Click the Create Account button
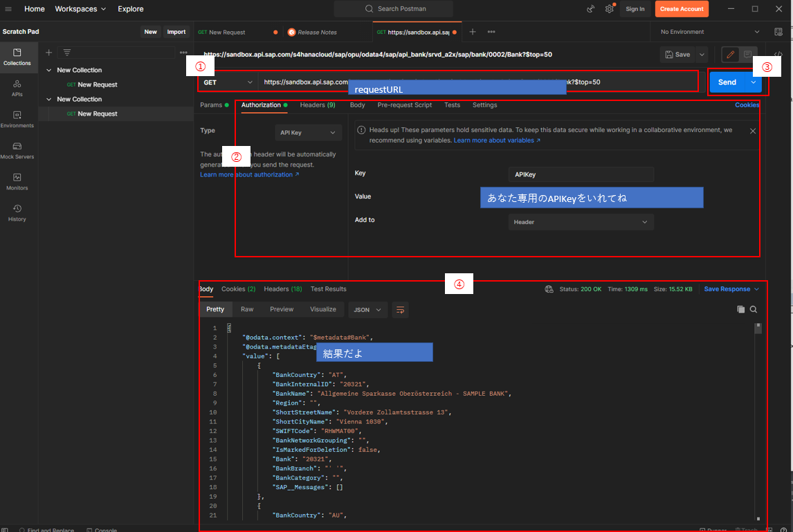The height and width of the screenshot is (532, 793). (681, 9)
